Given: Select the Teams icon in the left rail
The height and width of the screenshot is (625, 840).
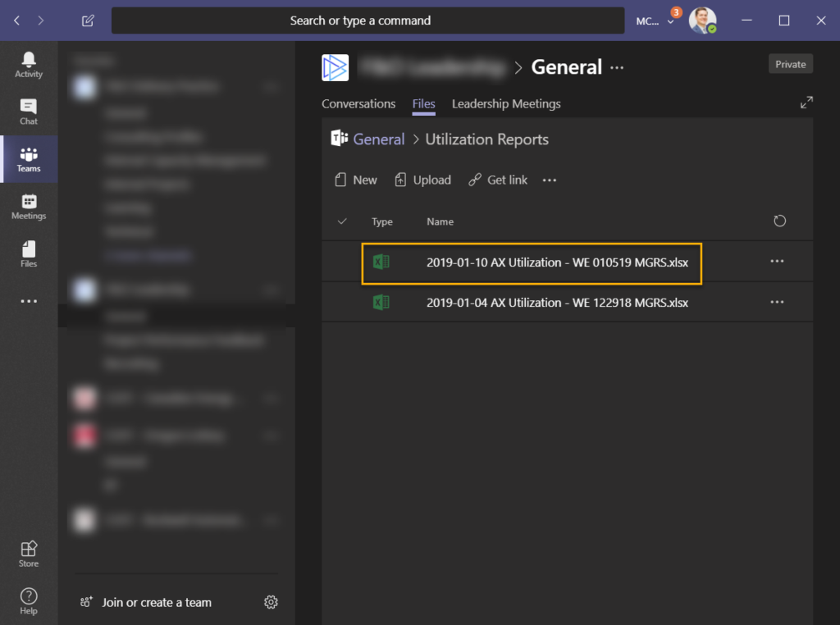Looking at the screenshot, I should [x=29, y=160].
